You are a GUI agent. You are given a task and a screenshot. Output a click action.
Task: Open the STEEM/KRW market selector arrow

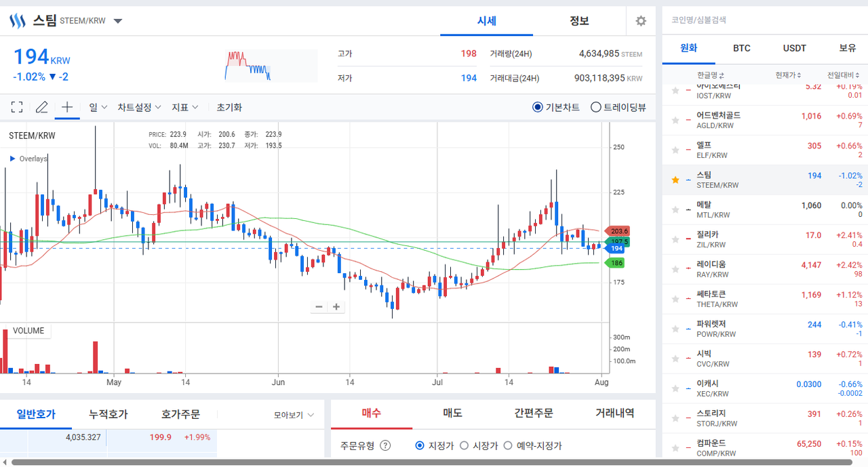118,21
